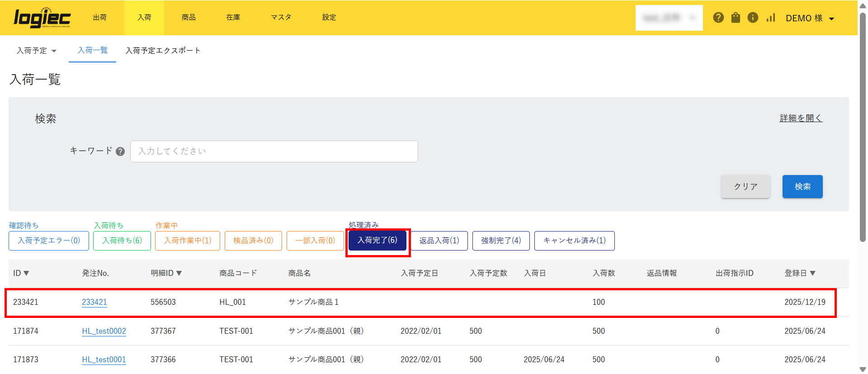The width and height of the screenshot is (868, 374).
Task: Open the bar chart statistics icon
Action: tap(771, 18)
